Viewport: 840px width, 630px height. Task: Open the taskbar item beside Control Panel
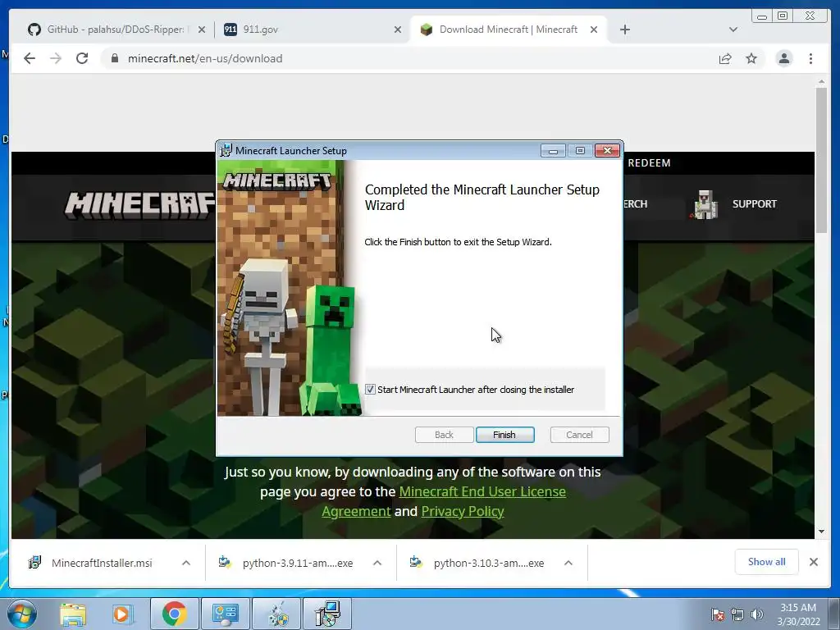coord(276,614)
